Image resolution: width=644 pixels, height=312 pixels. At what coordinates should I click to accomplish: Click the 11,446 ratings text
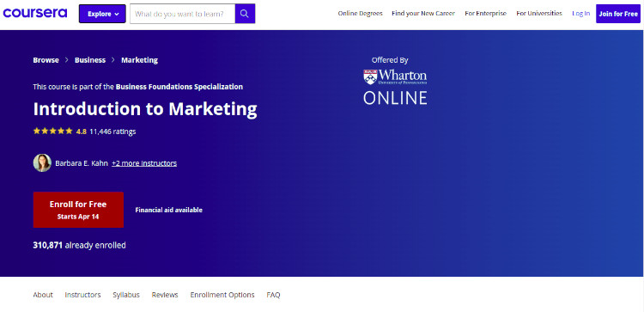click(x=112, y=132)
